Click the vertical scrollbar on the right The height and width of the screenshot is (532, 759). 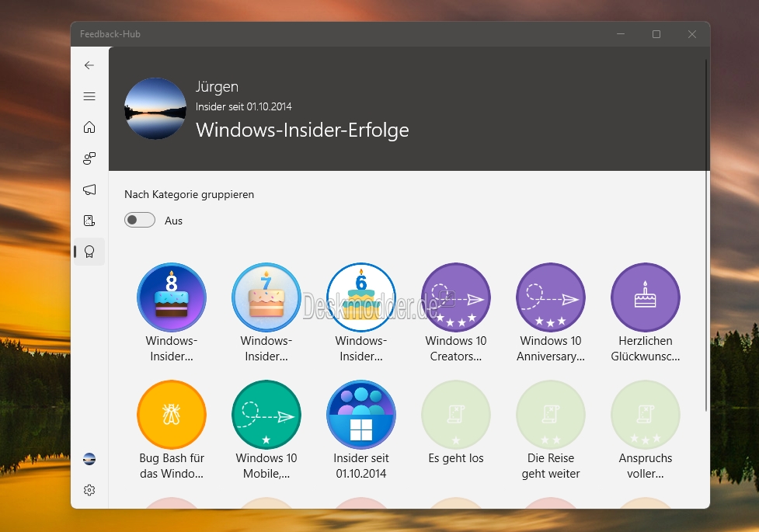pyautogui.click(x=706, y=235)
